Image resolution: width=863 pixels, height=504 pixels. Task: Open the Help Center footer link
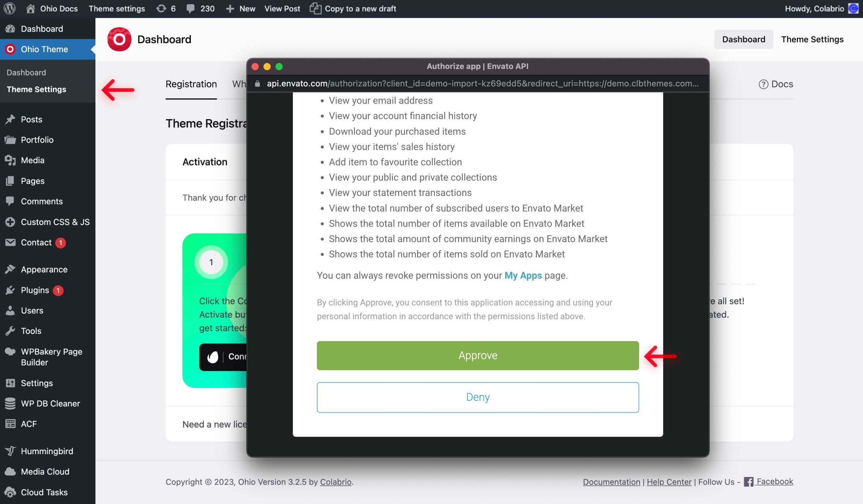click(669, 482)
